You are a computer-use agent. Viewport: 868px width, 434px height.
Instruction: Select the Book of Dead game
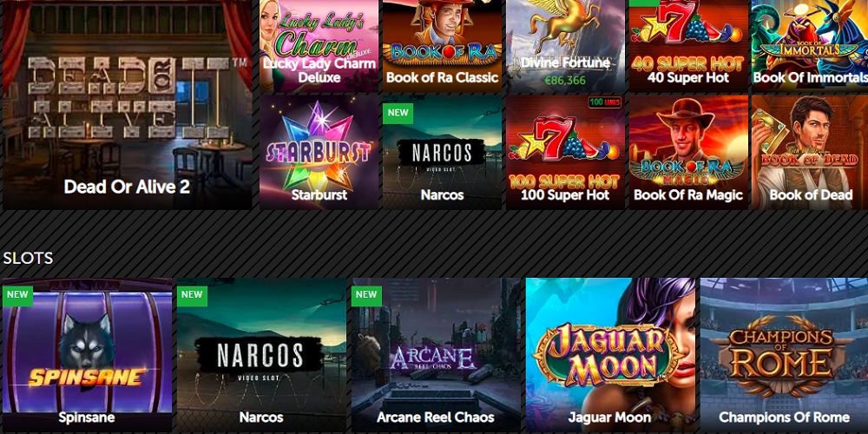[810, 152]
